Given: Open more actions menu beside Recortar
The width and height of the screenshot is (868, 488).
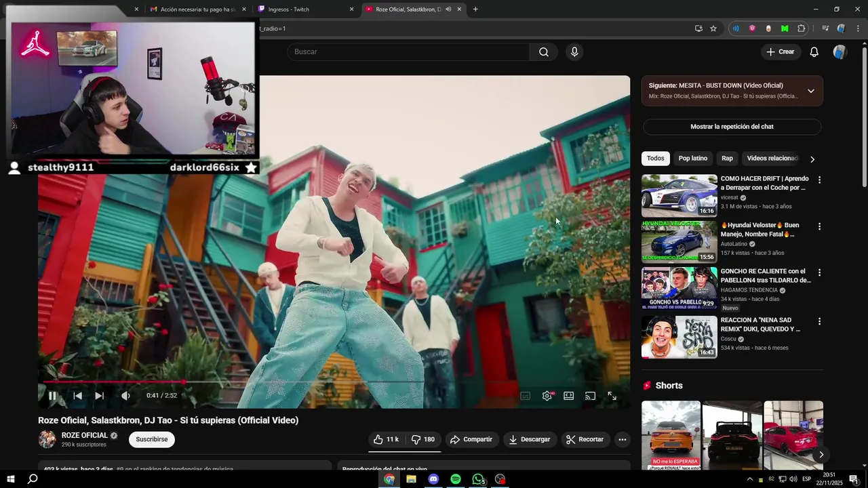Looking at the screenshot, I should click(x=622, y=439).
